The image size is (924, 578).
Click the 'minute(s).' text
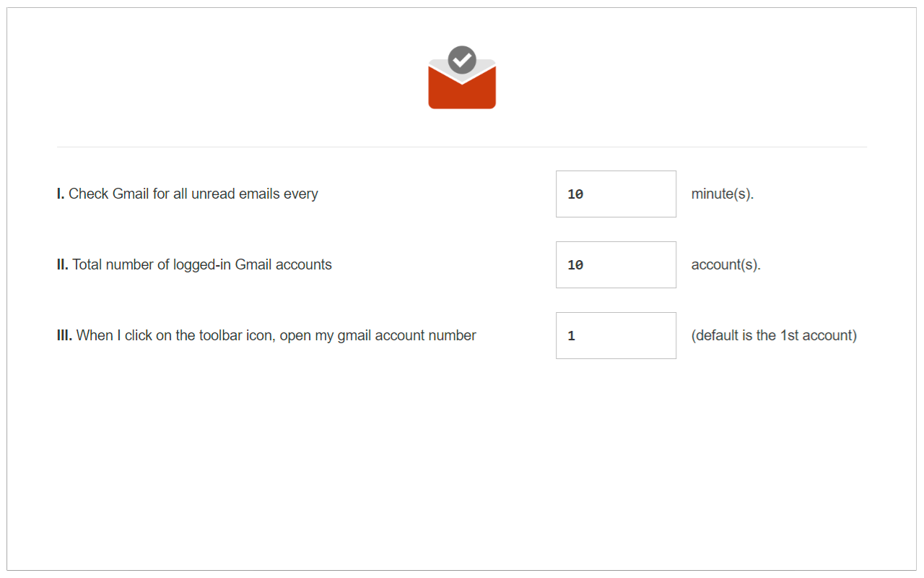pyautogui.click(x=723, y=194)
